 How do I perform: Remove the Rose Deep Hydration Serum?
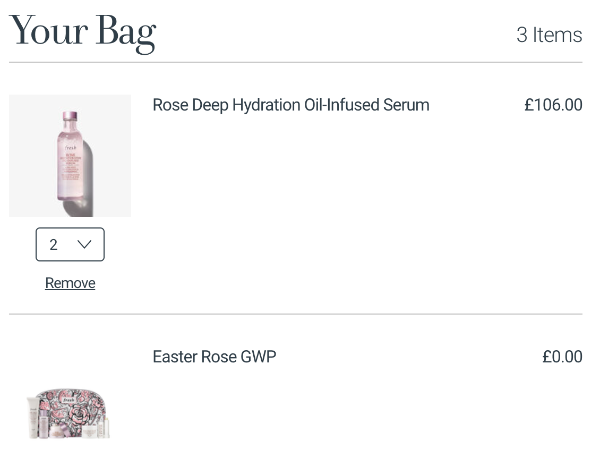70,283
